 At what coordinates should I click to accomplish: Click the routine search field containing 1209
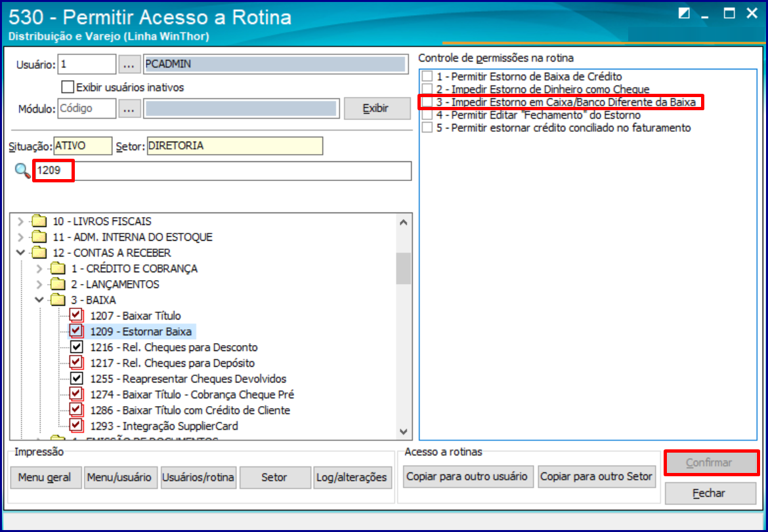[x=223, y=171]
